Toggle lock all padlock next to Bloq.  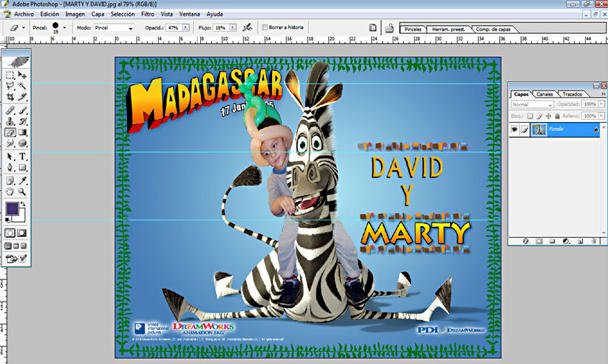(557, 116)
